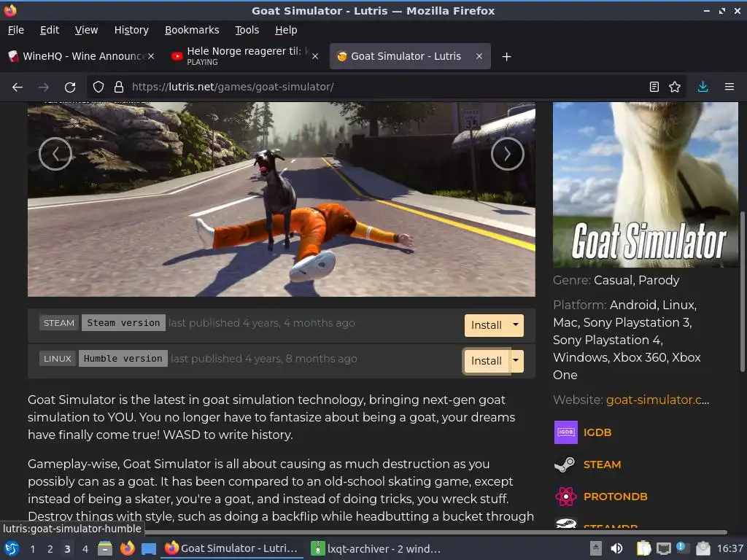Click the removable media eject icon

pyautogui.click(x=595, y=549)
